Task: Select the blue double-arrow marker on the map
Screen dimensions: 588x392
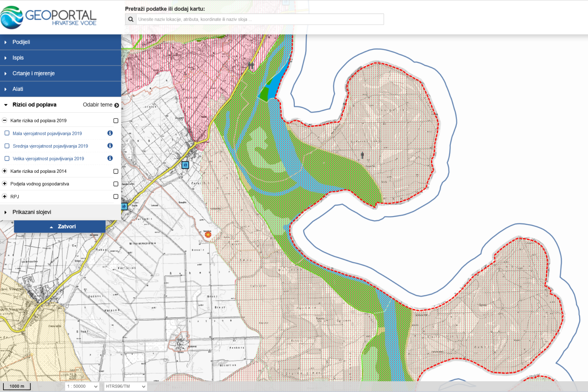Action: pyautogui.click(x=185, y=165)
